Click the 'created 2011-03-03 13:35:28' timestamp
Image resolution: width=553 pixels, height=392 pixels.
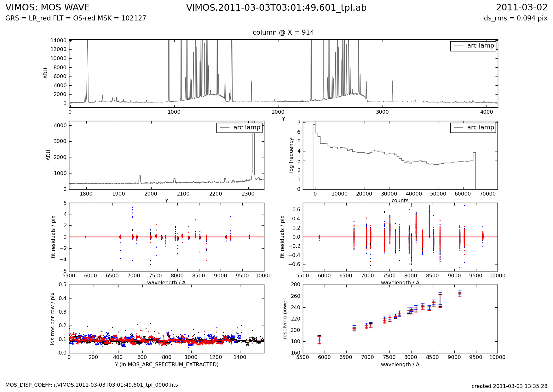click(509, 386)
